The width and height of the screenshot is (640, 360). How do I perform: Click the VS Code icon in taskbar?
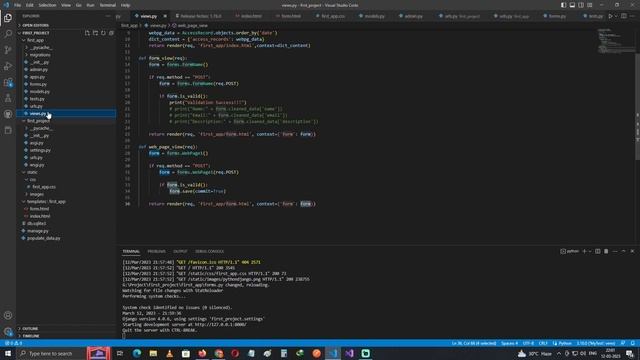[x=333, y=353]
